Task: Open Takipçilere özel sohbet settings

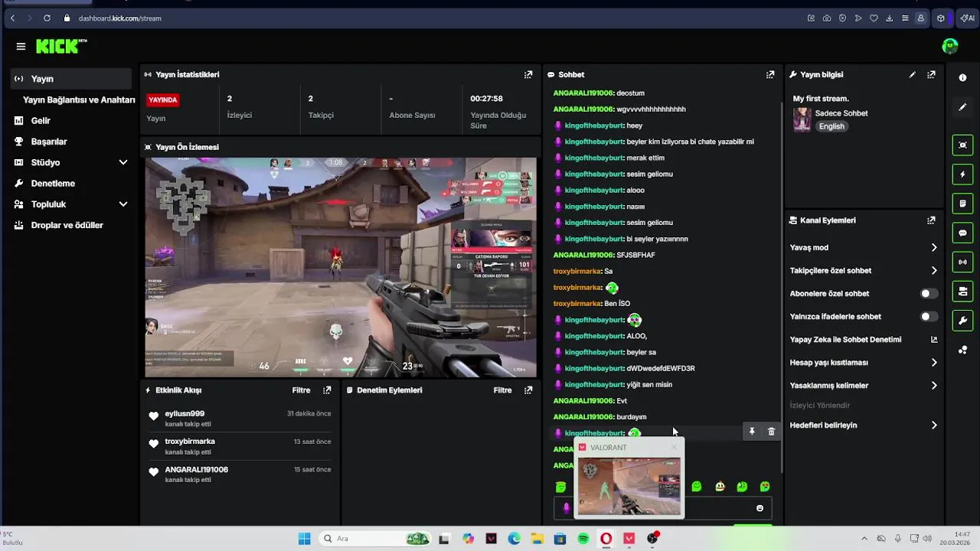Action: tap(863, 271)
